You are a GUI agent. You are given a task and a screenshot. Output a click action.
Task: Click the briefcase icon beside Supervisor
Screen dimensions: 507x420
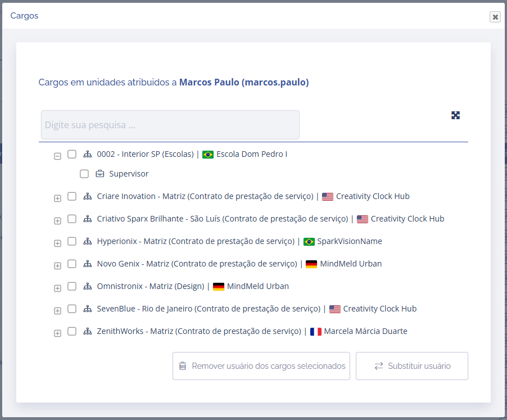click(x=100, y=174)
